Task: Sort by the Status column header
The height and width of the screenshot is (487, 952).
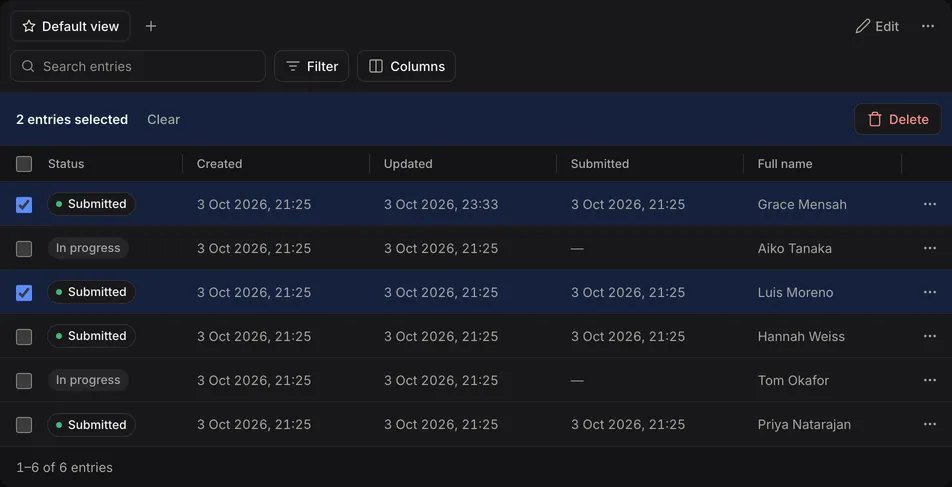Action: [66, 164]
